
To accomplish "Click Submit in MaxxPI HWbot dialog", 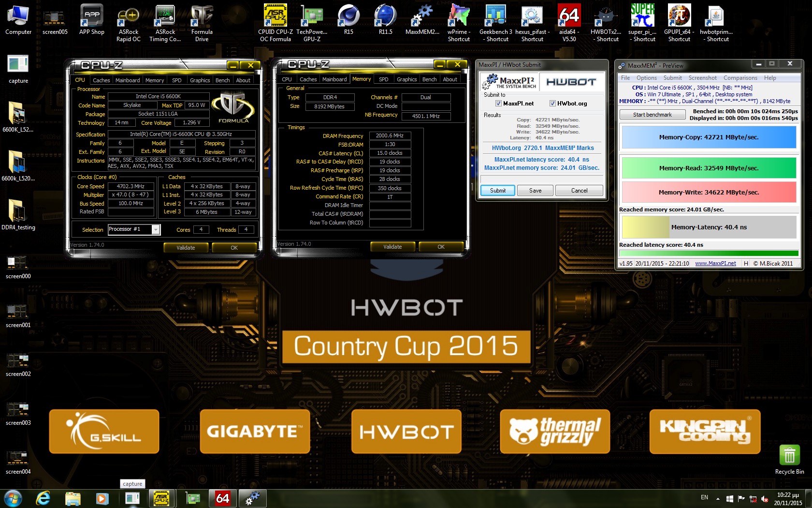I will [498, 191].
